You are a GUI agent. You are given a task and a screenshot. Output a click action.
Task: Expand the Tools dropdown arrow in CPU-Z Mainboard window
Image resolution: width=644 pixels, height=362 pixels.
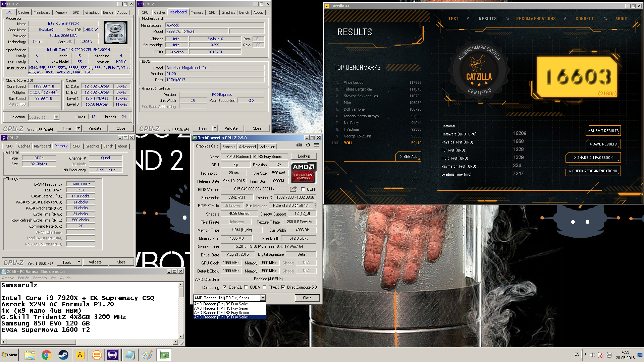click(215, 128)
